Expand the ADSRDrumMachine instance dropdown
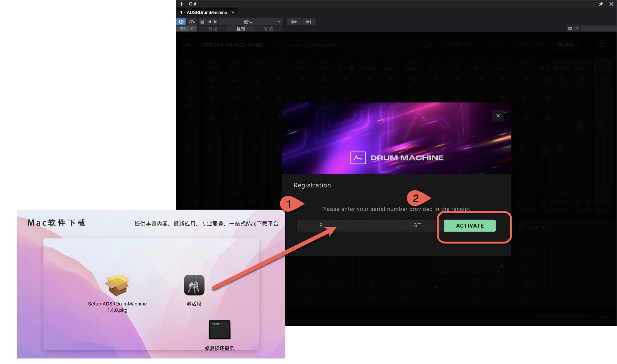Screen dimensions: 617x364 click(x=233, y=13)
